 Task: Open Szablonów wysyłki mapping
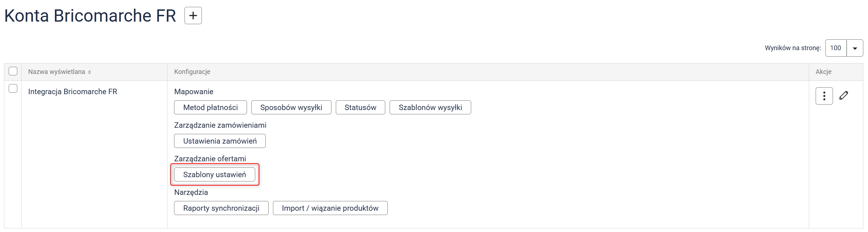click(x=430, y=108)
